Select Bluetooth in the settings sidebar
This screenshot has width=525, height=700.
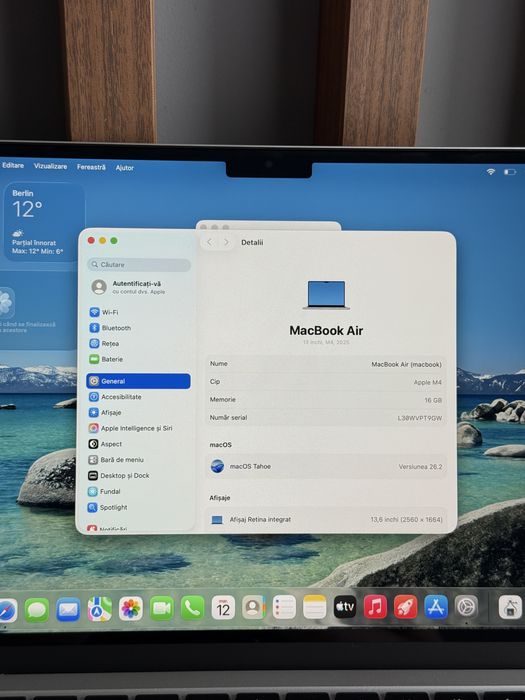[x=138, y=328]
